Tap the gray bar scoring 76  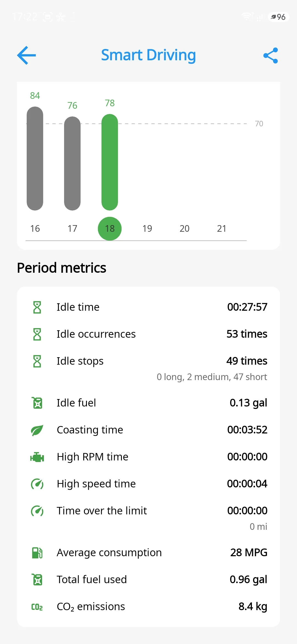tap(72, 163)
